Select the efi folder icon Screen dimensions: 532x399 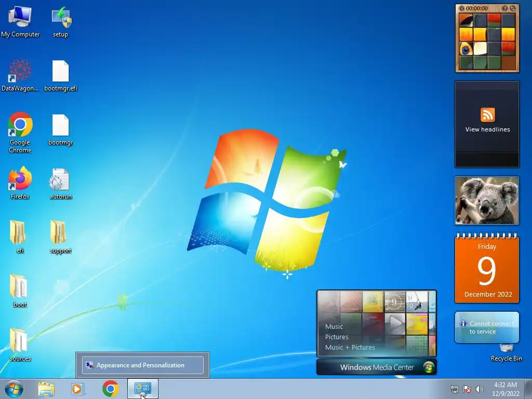19,236
